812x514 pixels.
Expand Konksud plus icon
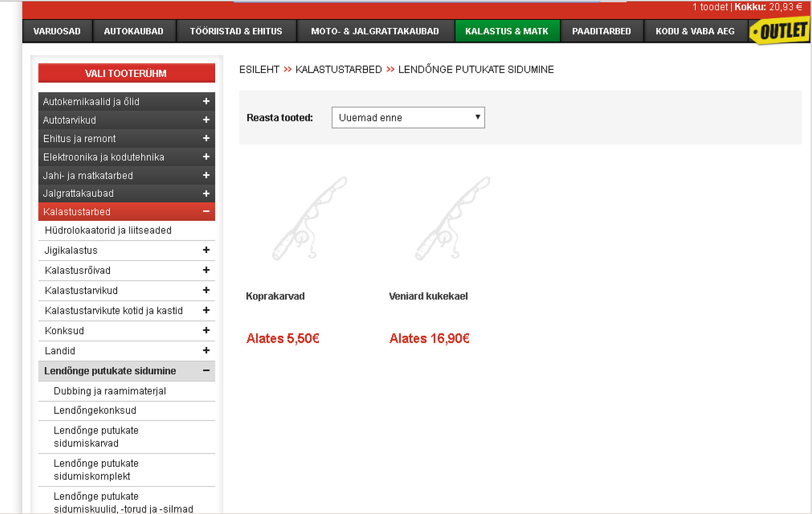[x=206, y=330]
